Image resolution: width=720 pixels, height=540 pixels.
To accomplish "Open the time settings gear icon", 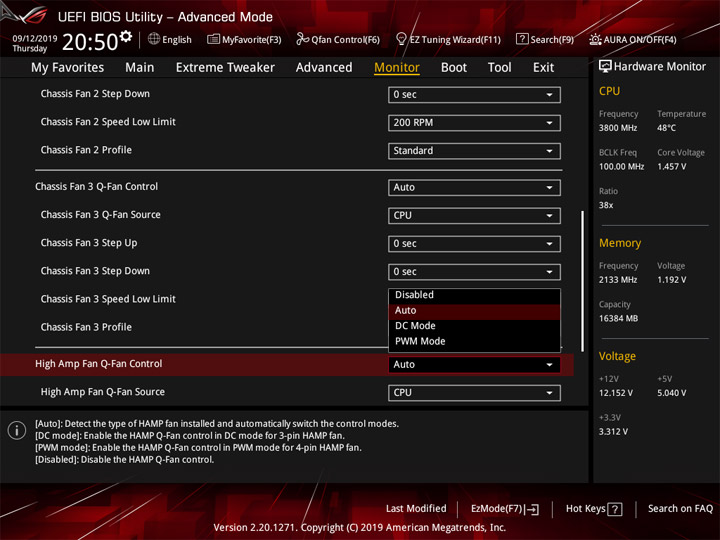I will 125,36.
